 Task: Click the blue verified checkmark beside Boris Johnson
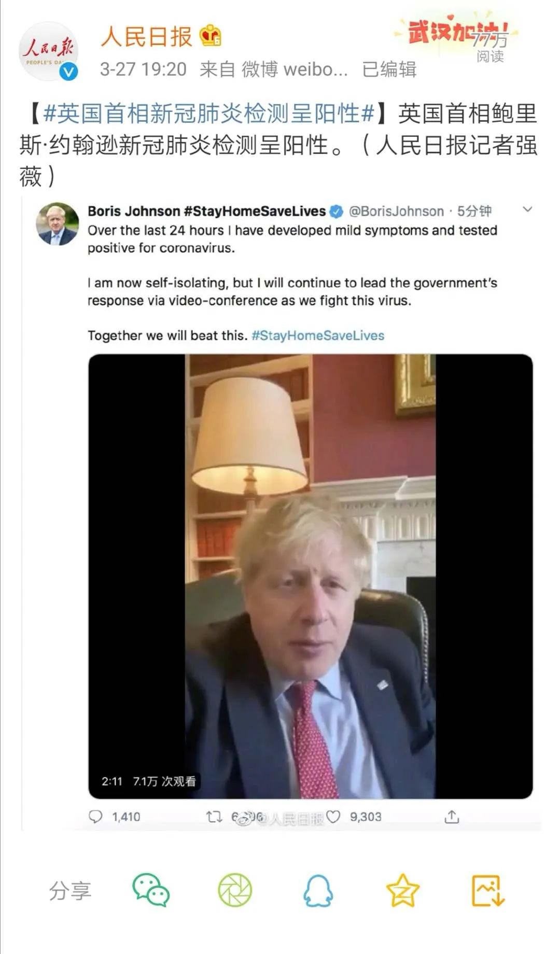point(337,211)
